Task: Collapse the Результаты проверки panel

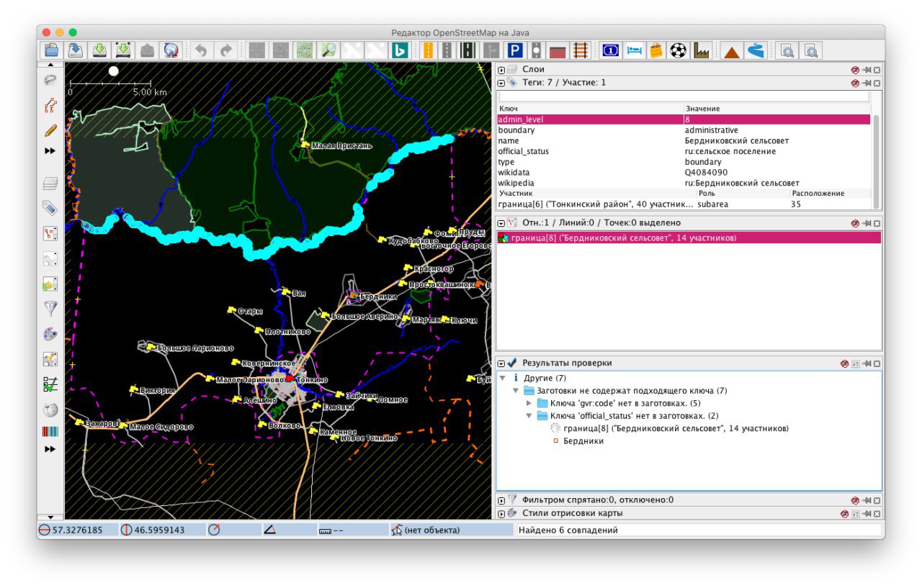Action: [x=501, y=363]
